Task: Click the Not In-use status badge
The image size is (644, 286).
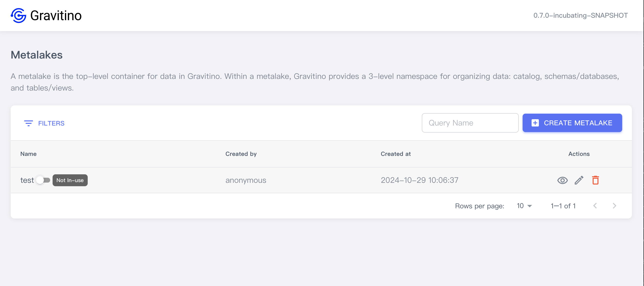Action: pos(70,180)
